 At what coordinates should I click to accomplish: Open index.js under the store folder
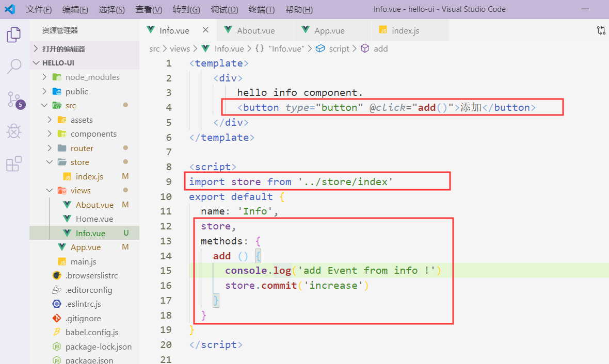pyautogui.click(x=84, y=176)
